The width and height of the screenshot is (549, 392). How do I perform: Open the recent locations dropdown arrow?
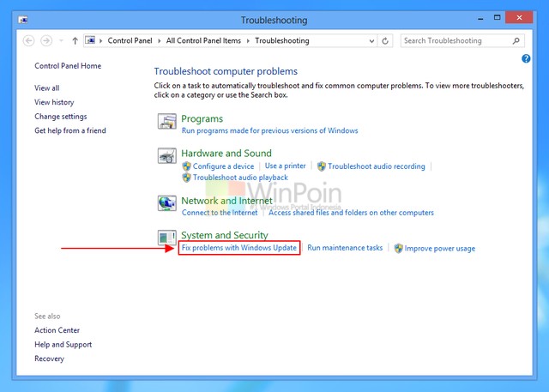[61, 41]
